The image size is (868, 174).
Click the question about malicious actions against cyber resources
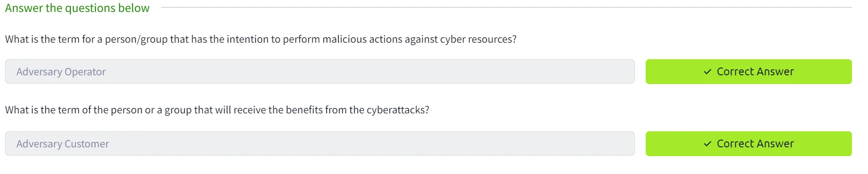click(261, 39)
